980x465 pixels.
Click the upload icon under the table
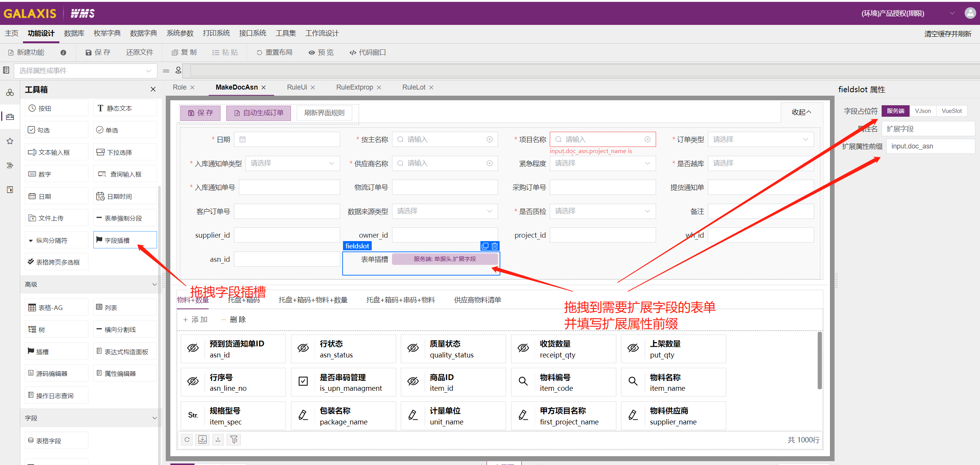(218, 440)
